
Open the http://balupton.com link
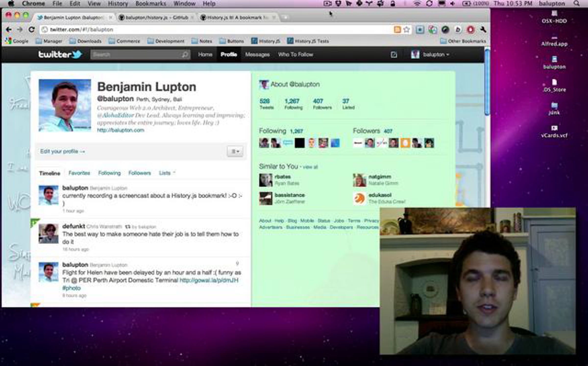[121, 130]
